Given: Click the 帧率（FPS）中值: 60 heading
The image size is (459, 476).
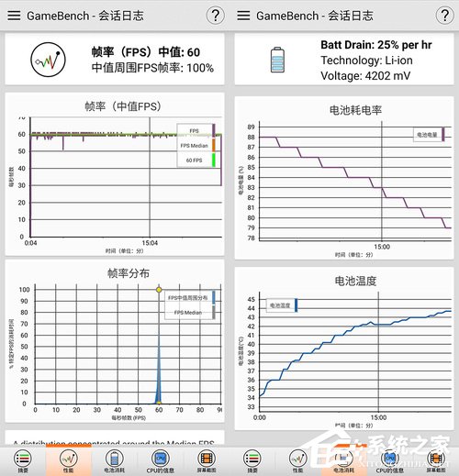Looking at the screenshot, I should pos(146,52).
